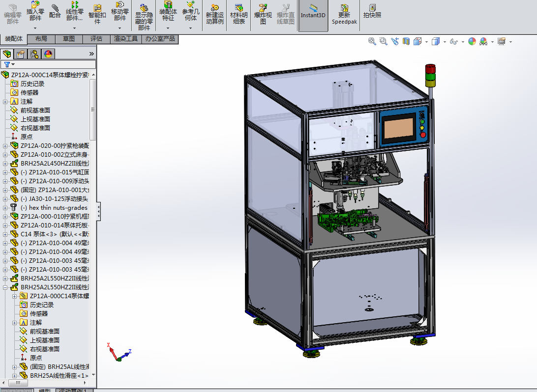Open the dropdown arrow under 插入零部件
Viewport: 537px width, 392px height.
point(35,29)
